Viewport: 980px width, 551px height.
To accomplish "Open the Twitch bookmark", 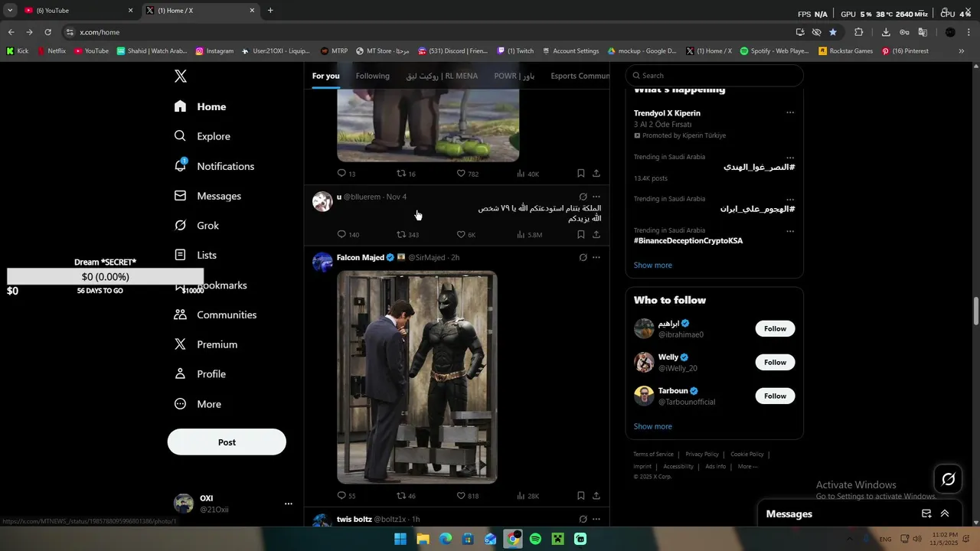I will [515, 51].
